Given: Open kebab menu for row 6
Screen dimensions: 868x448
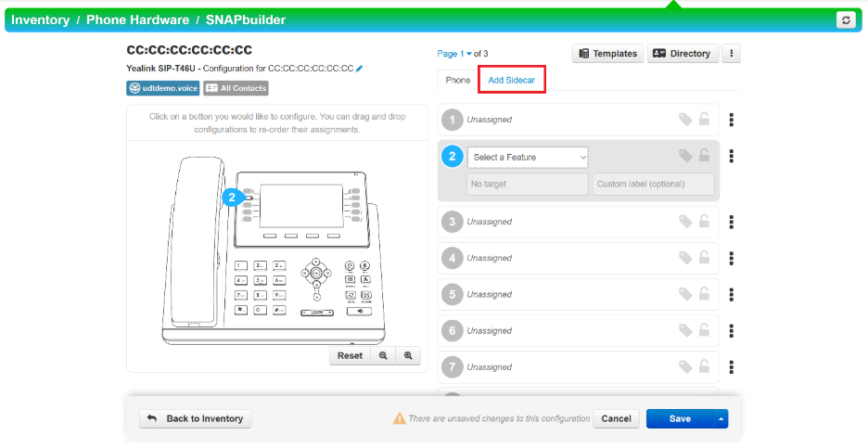Looking at the screenshot, I should click(x=732, y=331).
